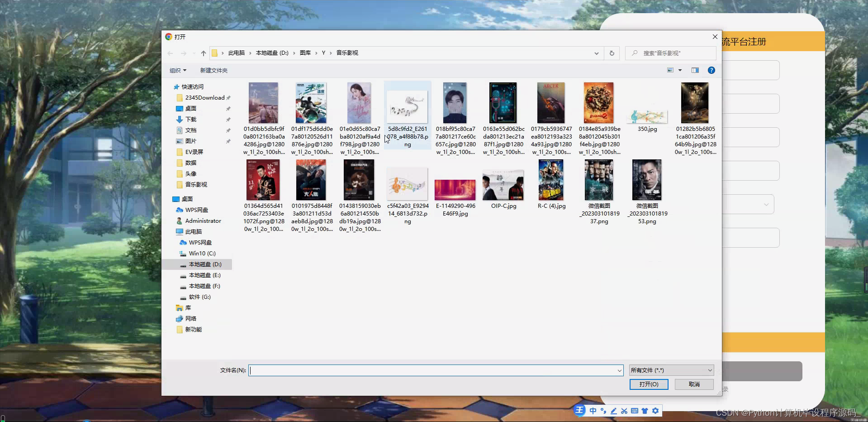868x422 pixels.
Task: Click the IME soft keyboard icon
Action: tap(635, 411)
